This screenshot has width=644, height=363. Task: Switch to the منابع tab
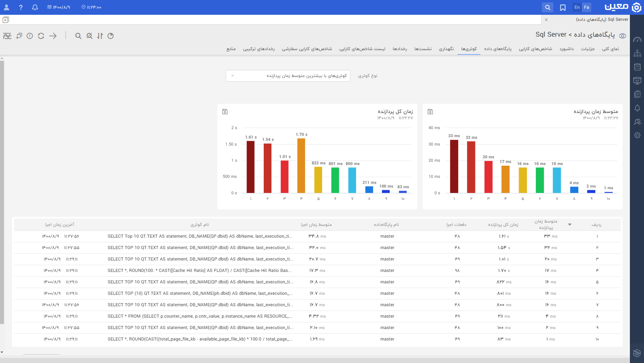pos(231,49)
